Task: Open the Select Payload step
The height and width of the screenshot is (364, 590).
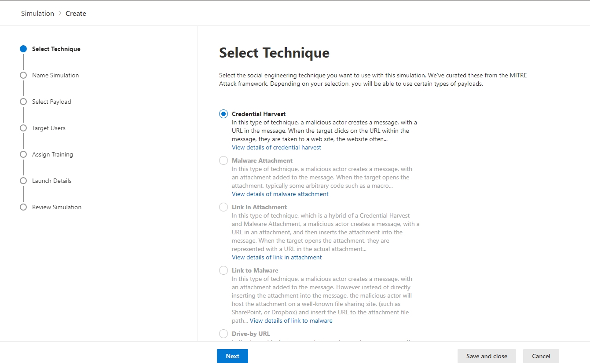Action: [x=51, y=102]
